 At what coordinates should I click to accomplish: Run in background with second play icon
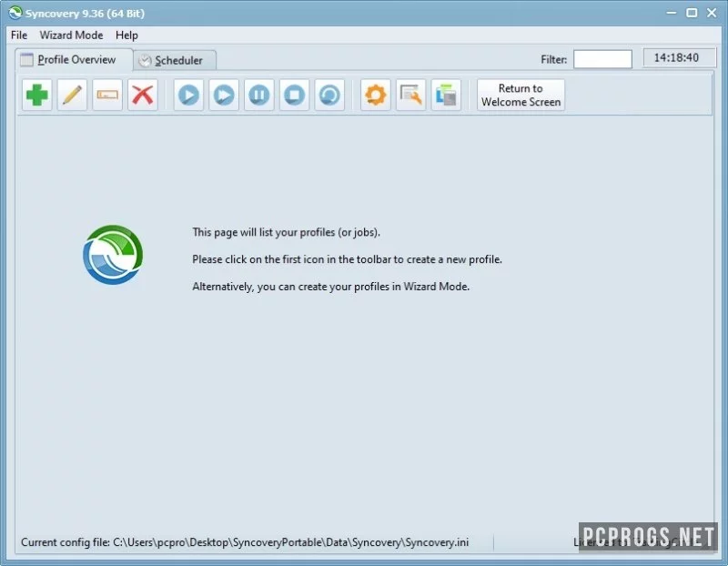(224, 96)
